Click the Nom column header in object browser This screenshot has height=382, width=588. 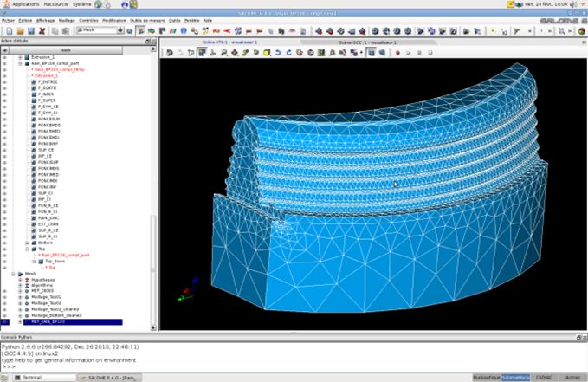[66, 50]
